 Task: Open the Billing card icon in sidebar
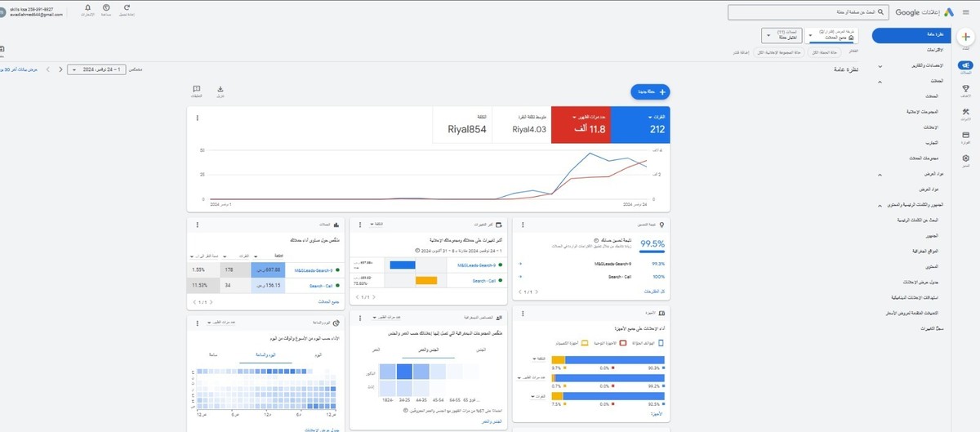click(x=966, y=136)
